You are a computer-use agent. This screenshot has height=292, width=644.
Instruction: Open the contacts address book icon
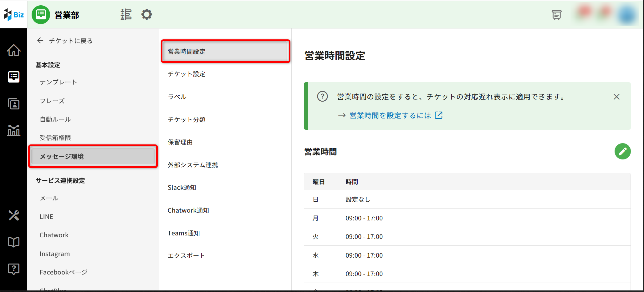pyautogui.click(x=14, y=104)
